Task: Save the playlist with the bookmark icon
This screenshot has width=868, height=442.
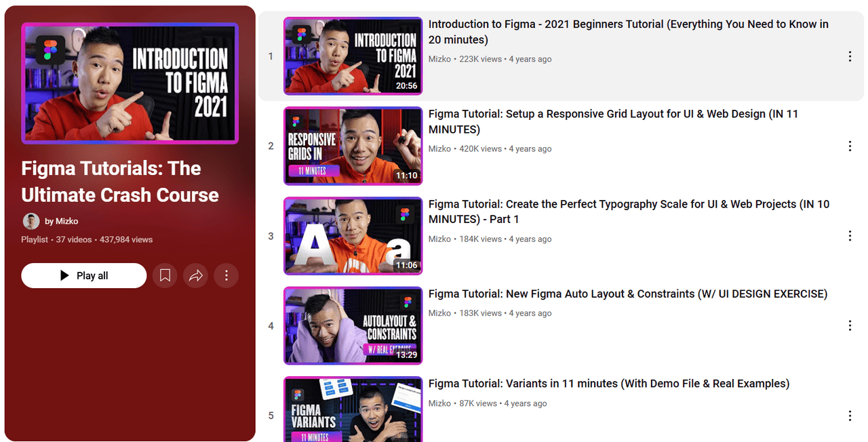Action: [165, 276]
